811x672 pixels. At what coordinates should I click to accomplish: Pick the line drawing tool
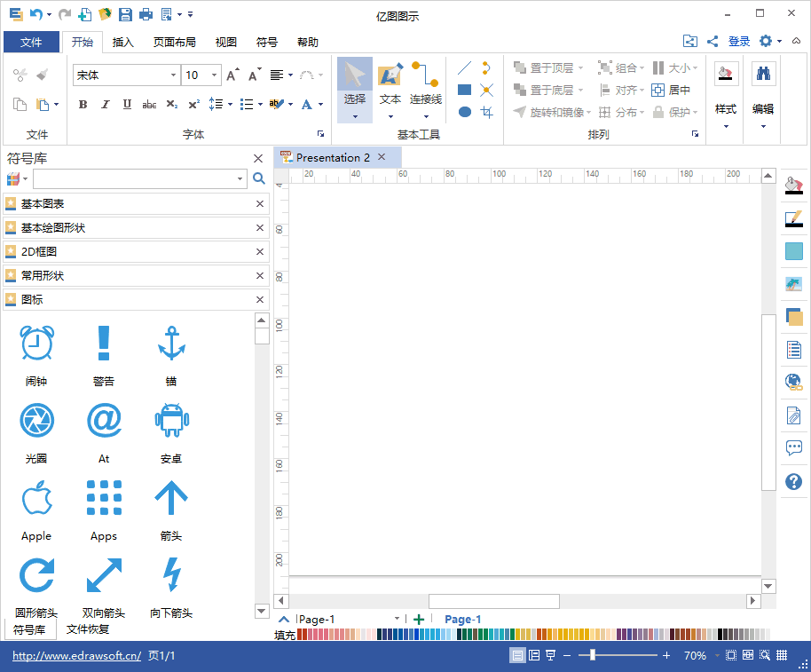pos(464,67)
